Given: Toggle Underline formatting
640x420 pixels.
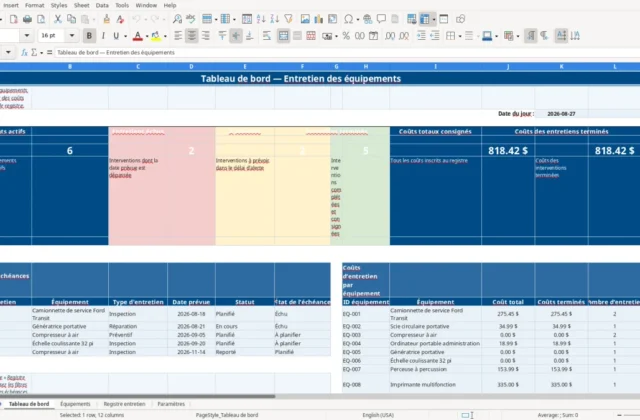Looking at the screenshot, I should (116, 36).
